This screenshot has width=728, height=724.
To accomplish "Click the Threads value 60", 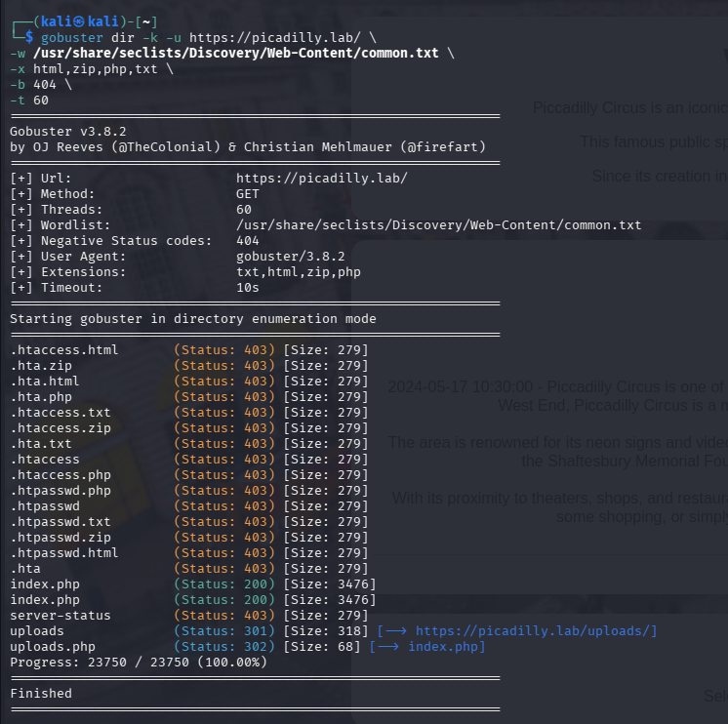I will point(244,210).
